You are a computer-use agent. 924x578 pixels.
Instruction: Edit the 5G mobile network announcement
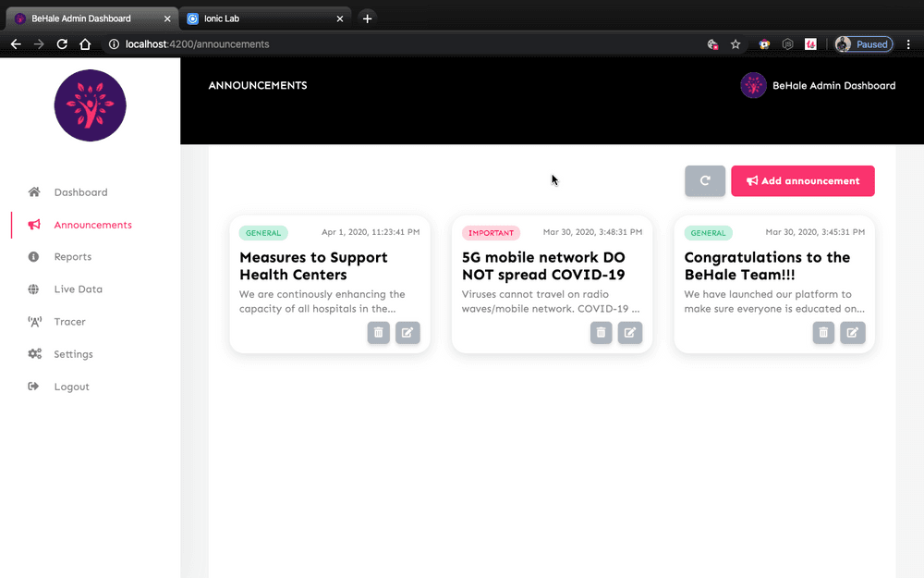[x=630, y=333]
